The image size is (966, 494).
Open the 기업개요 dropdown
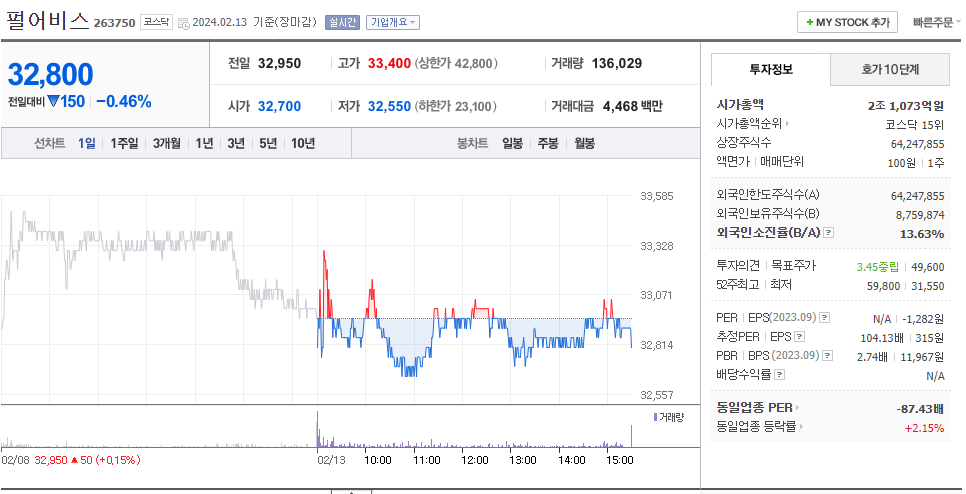tap(393, 22)
